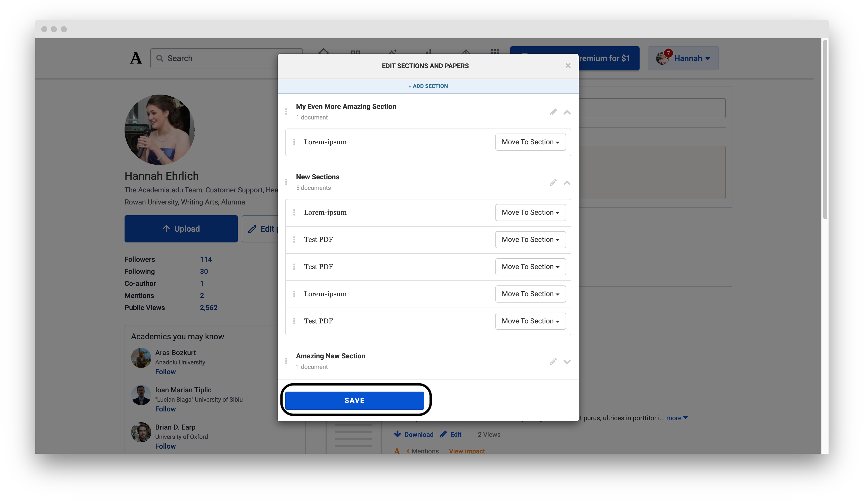Open Move To Section for last Test PDF

pyautogui.click(x=530, y=321)
